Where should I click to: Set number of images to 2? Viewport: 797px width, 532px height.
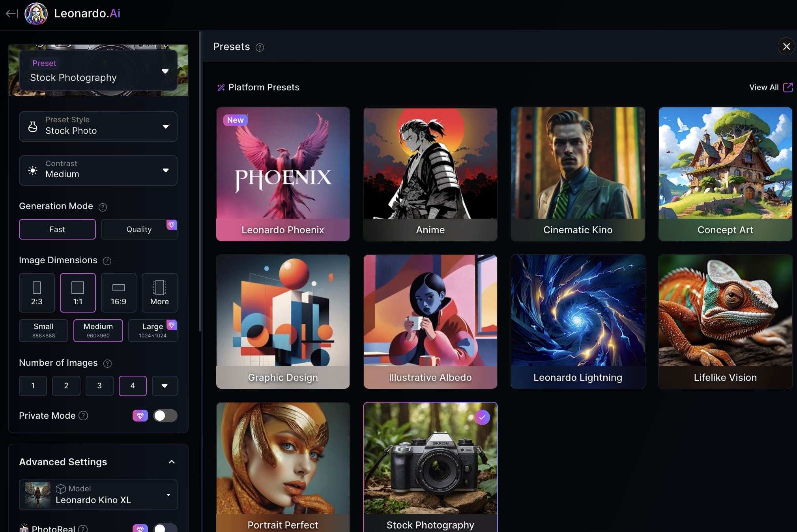(66, 386)
